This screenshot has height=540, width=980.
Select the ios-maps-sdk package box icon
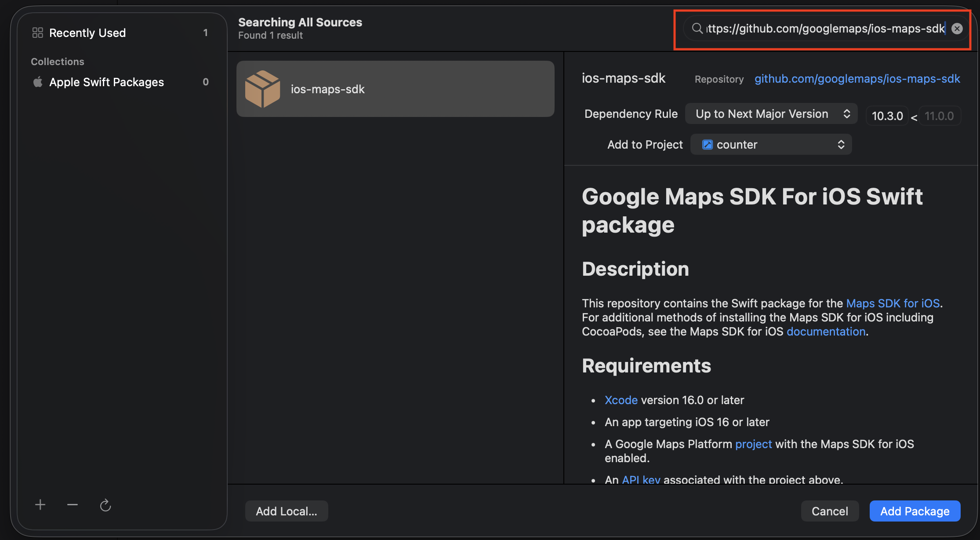pyautogui.click(x=263, y=88)
